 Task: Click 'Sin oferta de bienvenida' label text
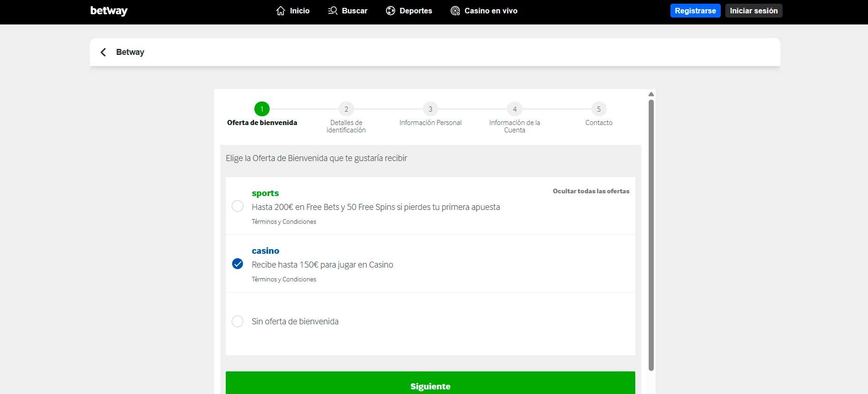(x=295, y=322)
